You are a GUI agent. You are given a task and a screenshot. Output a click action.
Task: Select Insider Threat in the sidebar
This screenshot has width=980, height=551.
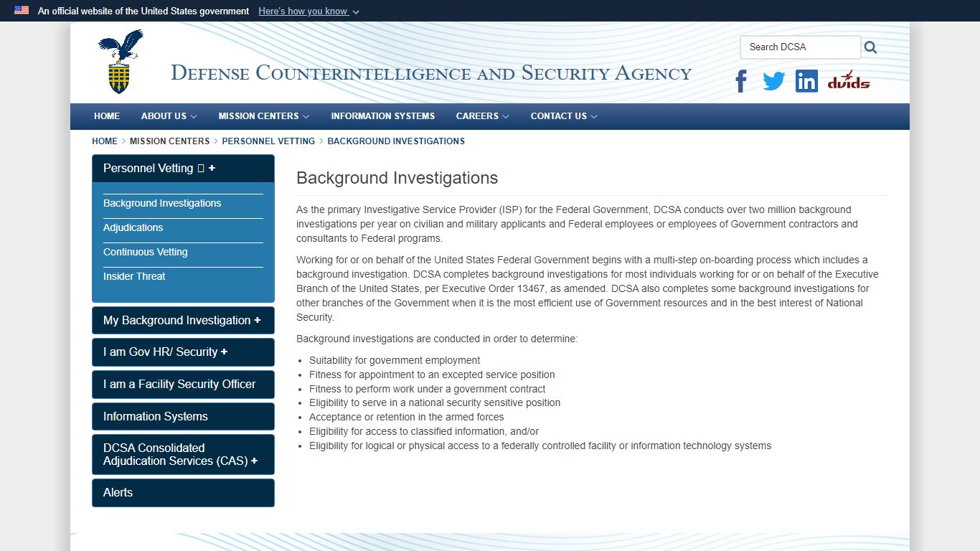(x=134, y=277)
